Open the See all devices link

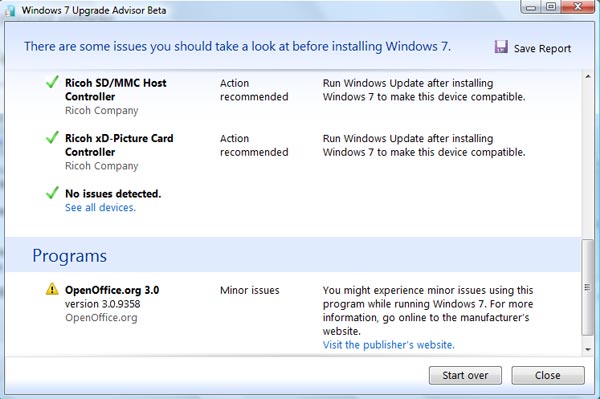point(100,207)
